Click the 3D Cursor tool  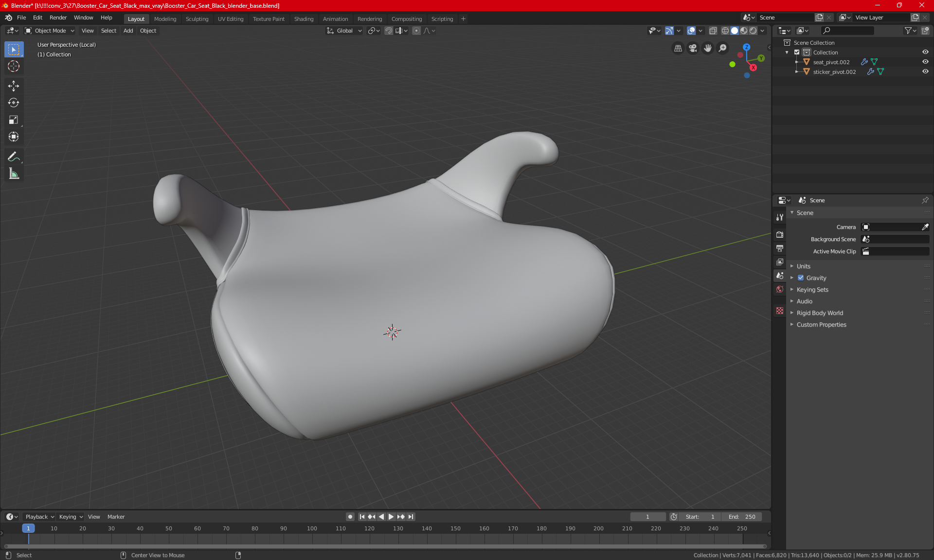(14, 66)
